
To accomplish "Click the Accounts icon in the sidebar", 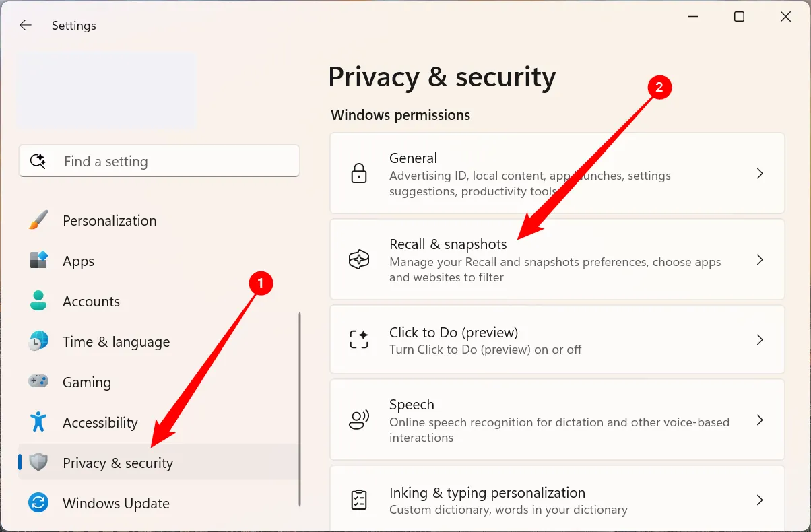I will (38, 301).
